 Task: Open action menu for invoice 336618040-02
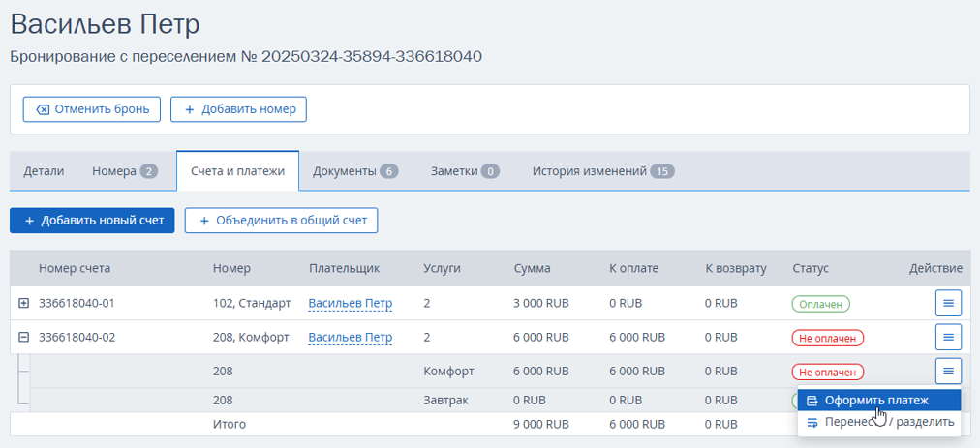coord(948,337)
